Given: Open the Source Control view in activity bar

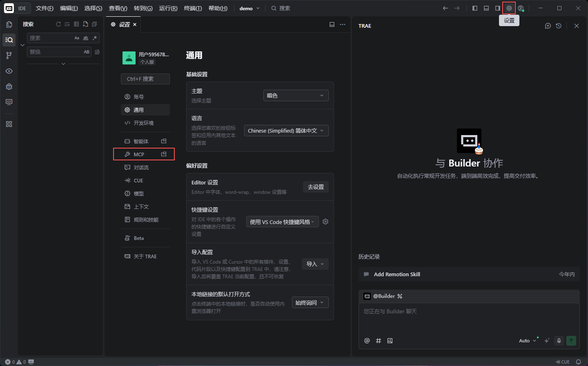Looking at the screenshot, I should click(x=9, y=55).
